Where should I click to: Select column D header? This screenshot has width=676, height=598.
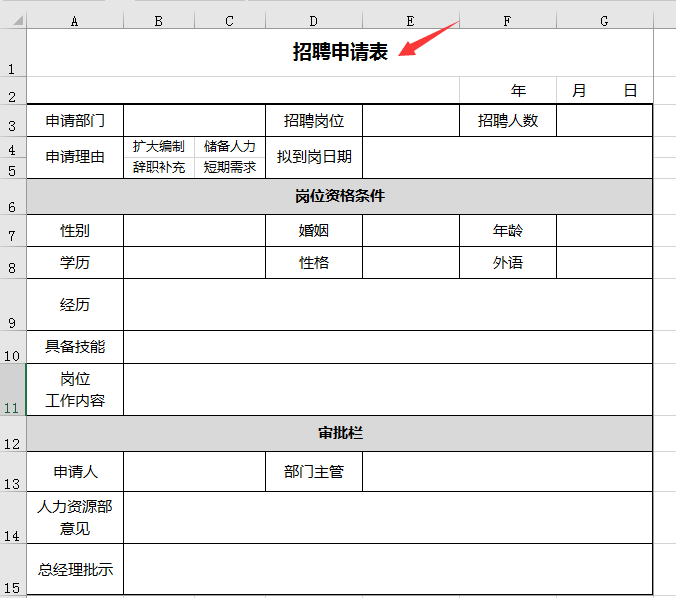(314, 21)
